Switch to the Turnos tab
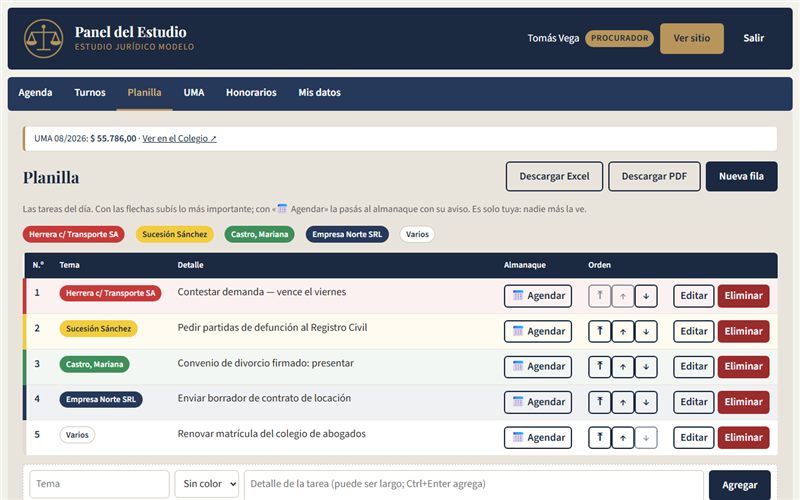 pos(90,93)
